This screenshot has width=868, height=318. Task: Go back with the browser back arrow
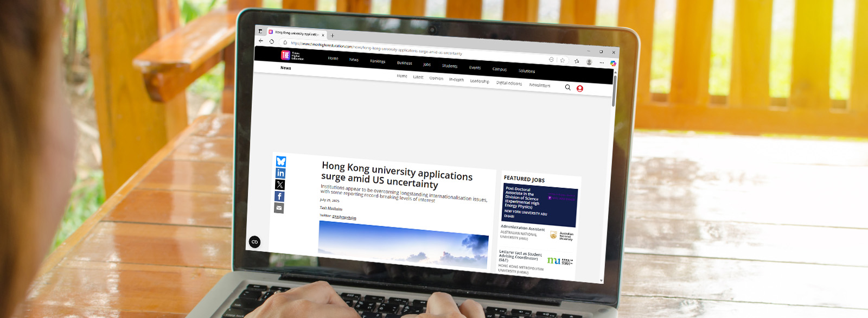(x=261, y=41)
